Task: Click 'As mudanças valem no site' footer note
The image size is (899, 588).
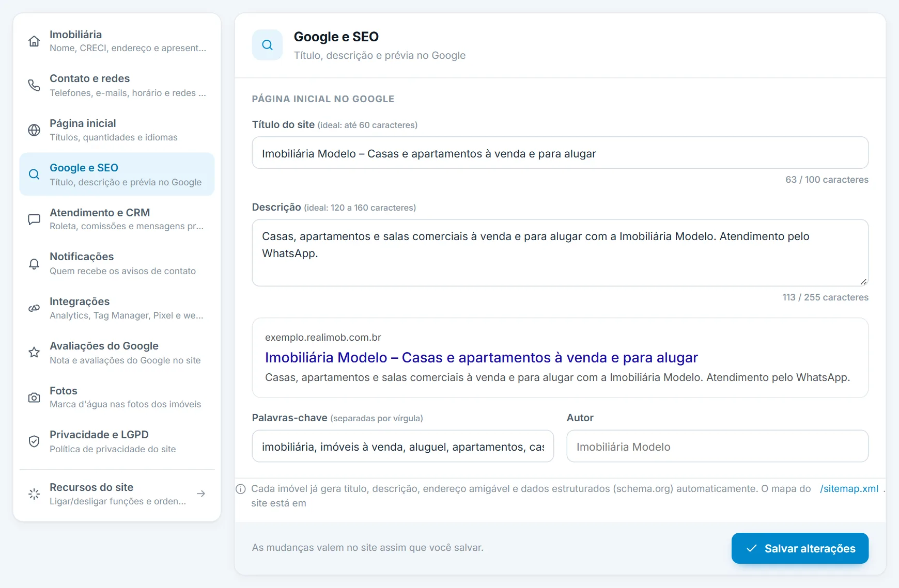Action: [x=368, y=548]
